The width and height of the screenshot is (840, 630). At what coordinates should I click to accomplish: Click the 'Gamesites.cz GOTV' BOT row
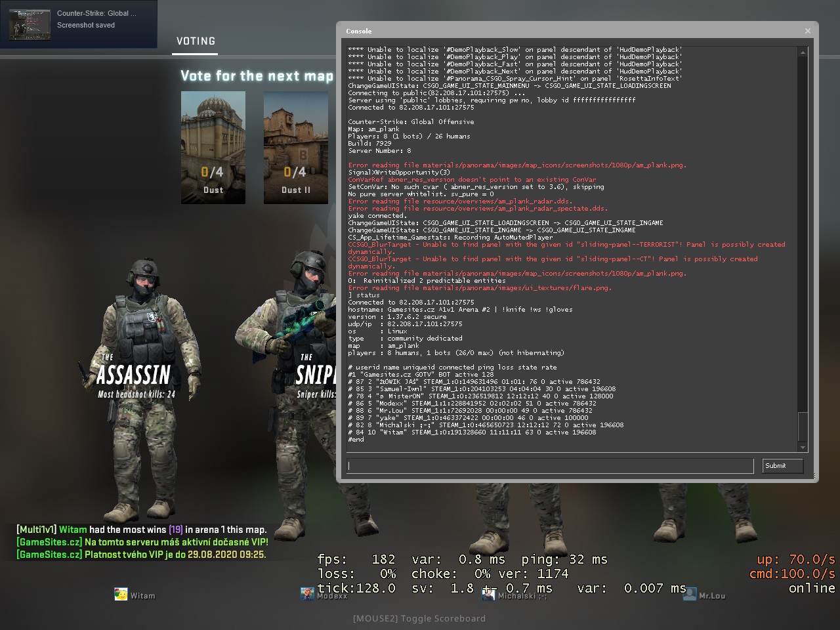tap(421, 375)
